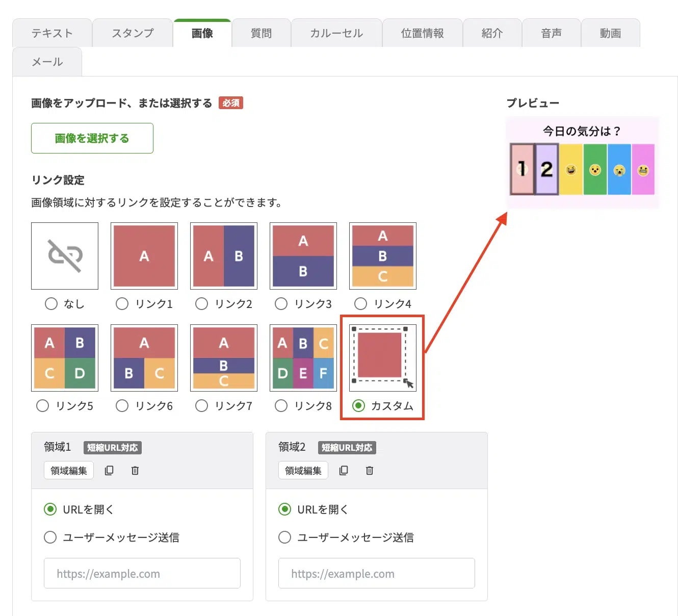Open the スタンプ tab
The width and height of the screenshot is (678, 616).
click(x=133, y=33)
